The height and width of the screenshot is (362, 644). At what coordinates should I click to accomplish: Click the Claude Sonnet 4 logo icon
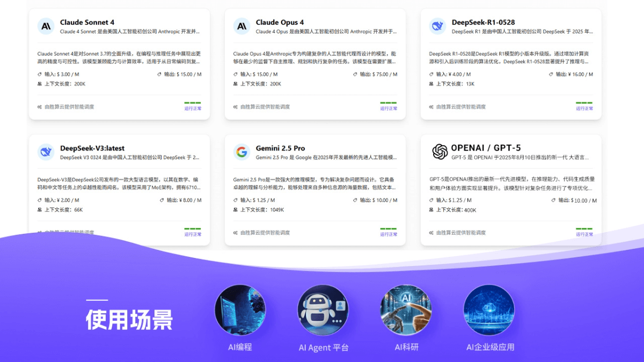coord(46,26)
